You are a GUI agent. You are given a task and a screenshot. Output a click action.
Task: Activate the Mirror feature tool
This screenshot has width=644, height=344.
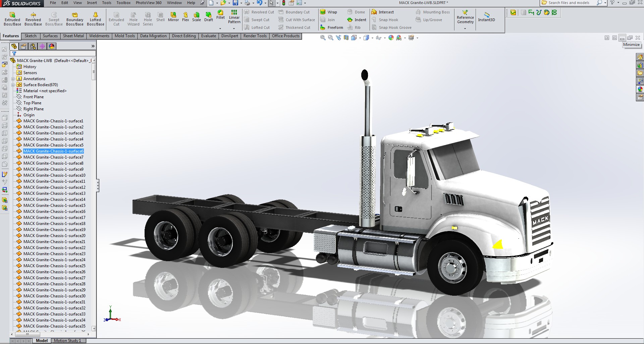click(173, 17)
